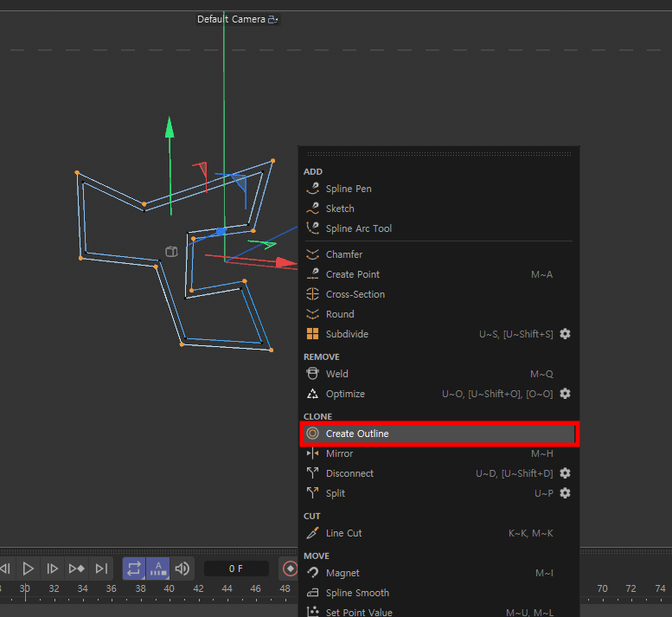Select Create Outline menu entry
Screen dimensions: 672x617
pyautogui.click(x=439, y=434)
